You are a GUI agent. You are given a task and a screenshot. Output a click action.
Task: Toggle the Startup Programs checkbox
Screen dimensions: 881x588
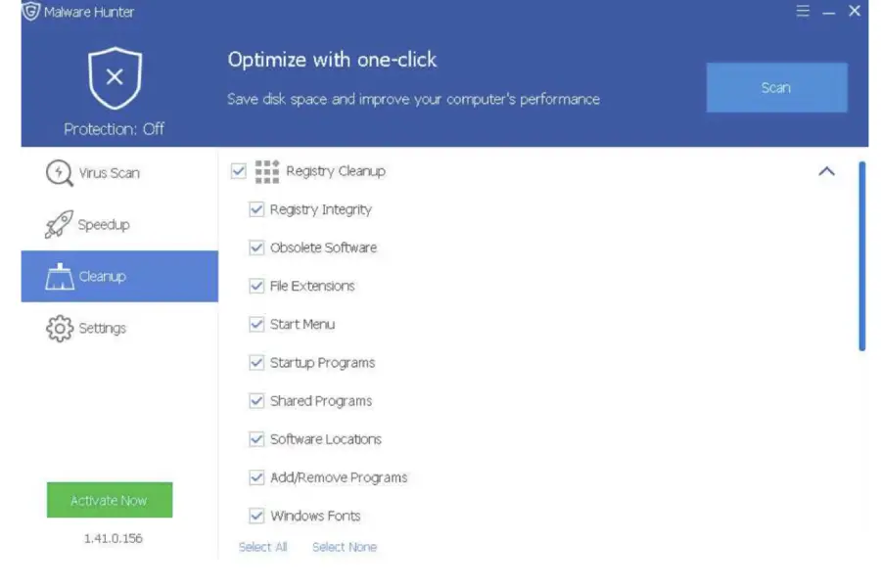tap(256, 362)
